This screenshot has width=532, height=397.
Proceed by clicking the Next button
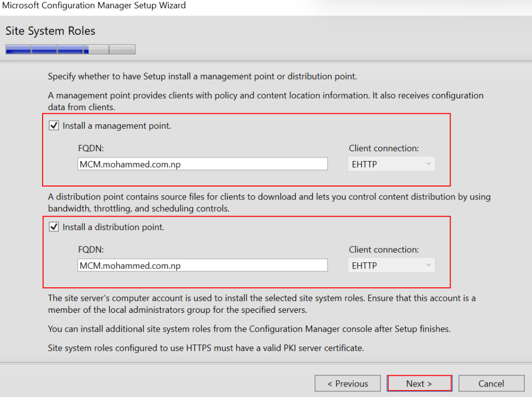419,383
